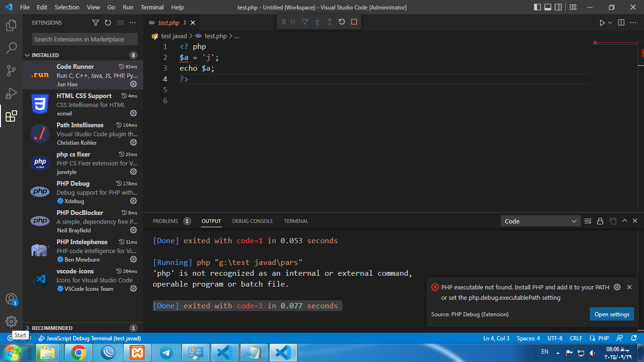644x362 pixels.
Task: Switch to the DEBUG CONSOLE tab
Action: tap(252, 221)
